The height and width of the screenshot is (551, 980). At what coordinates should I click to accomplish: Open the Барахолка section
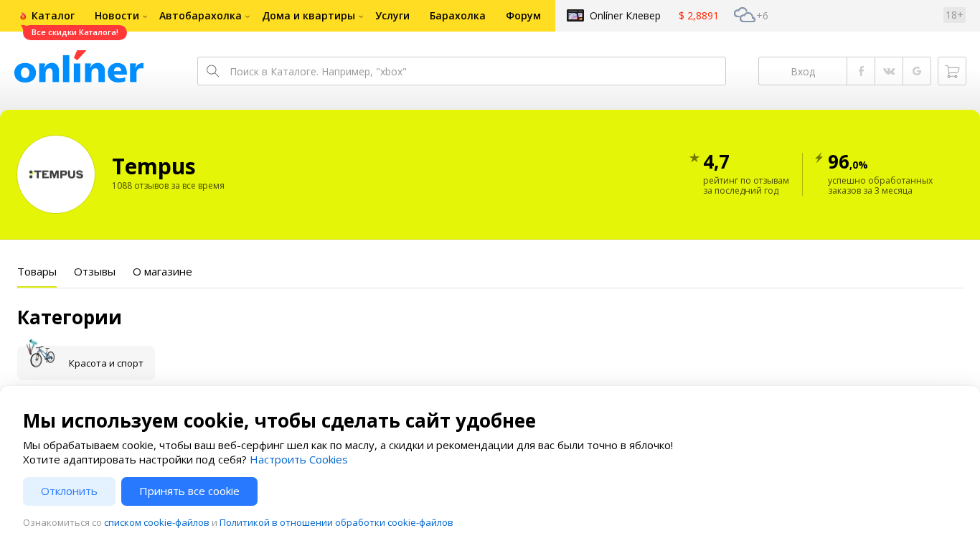tap(458, 15)
